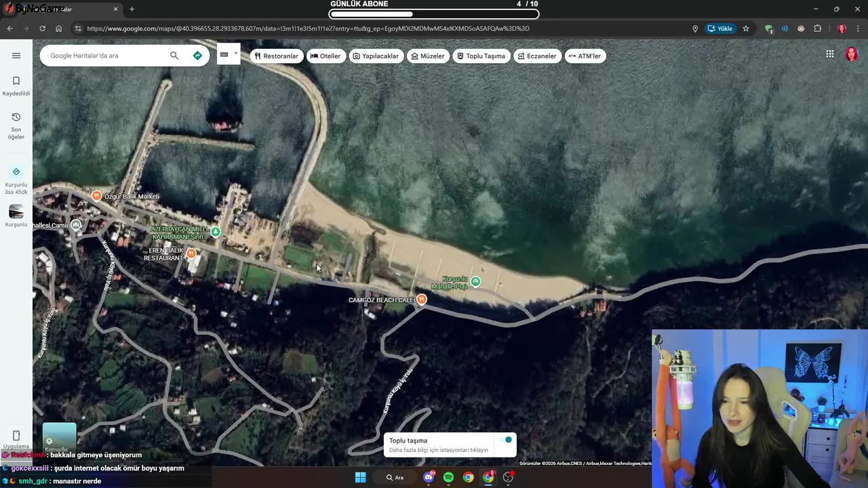Open Spotify from the taskbar

pyautogui.click(x=448, y=477)
